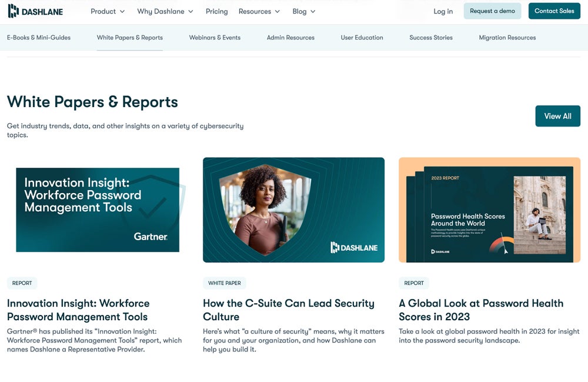This screenshot has width=588, height=382.
Task: Click the View All button
Action: tap(557, 116)
